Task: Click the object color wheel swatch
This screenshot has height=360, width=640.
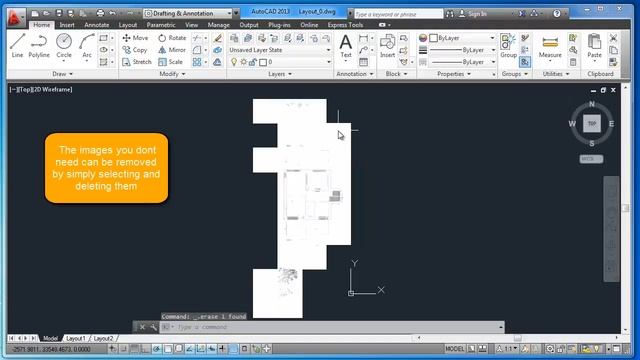Action: (423, 38)
